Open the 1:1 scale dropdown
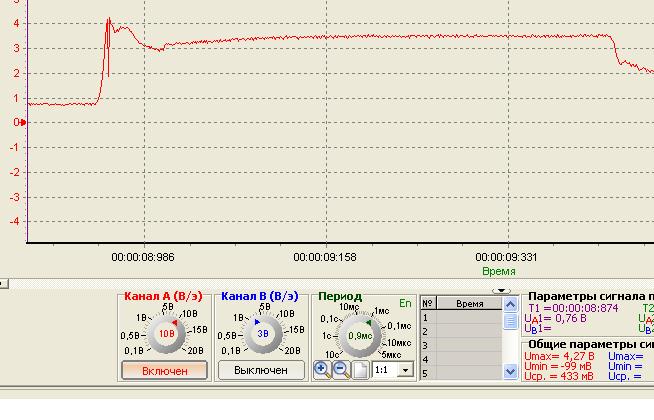This screenshot has width=654, height=420. (405, 370)
